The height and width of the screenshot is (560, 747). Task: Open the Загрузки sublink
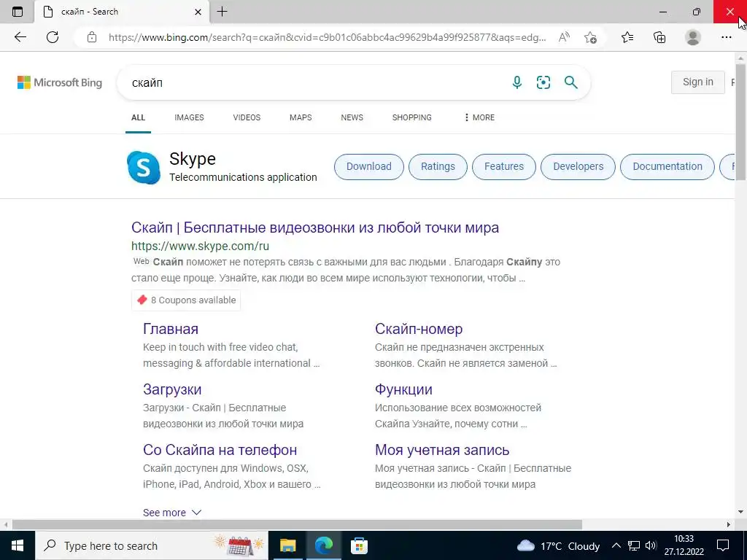coord(172,389)
